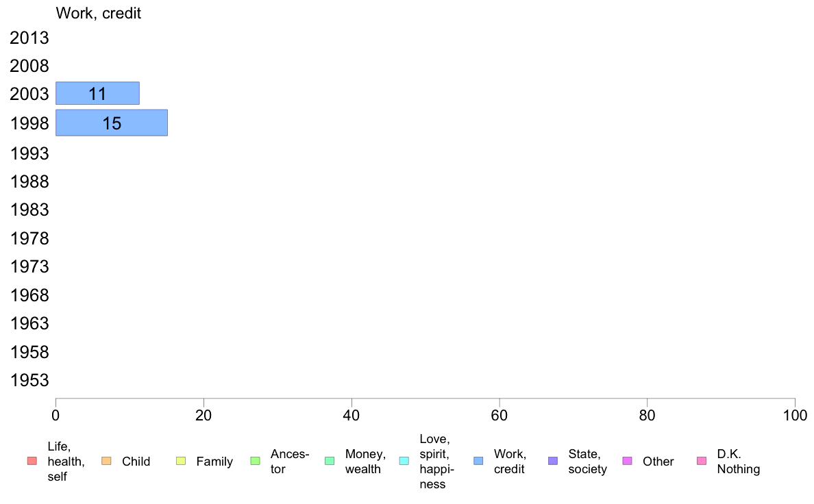The image size is (814, 504).
Task: Select the Family legend swatch
Action: tap(180, 461)
